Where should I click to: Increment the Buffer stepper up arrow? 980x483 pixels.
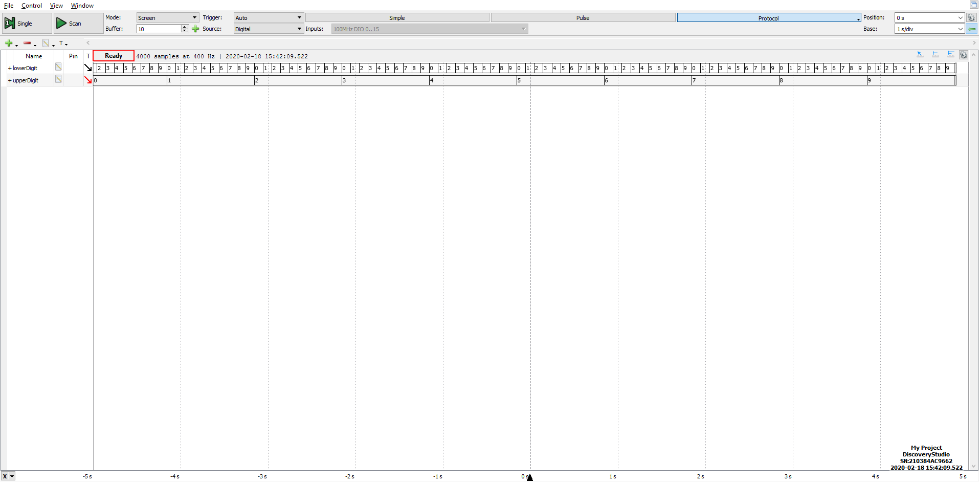point(185,27)
